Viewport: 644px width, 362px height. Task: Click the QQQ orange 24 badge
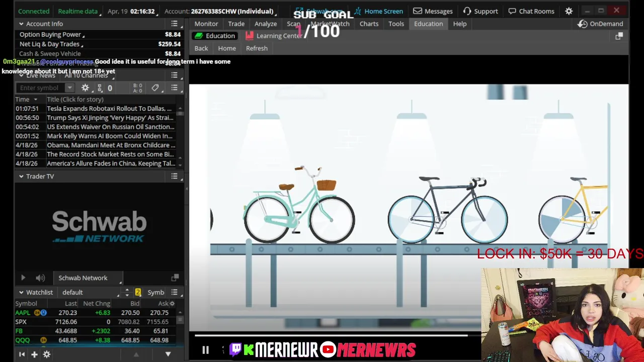coord(43,340)
